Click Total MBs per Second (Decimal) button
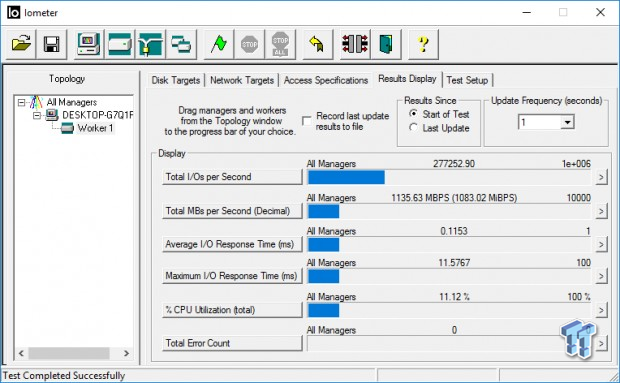This screenshot has width=620, height=383. (232, 211)
